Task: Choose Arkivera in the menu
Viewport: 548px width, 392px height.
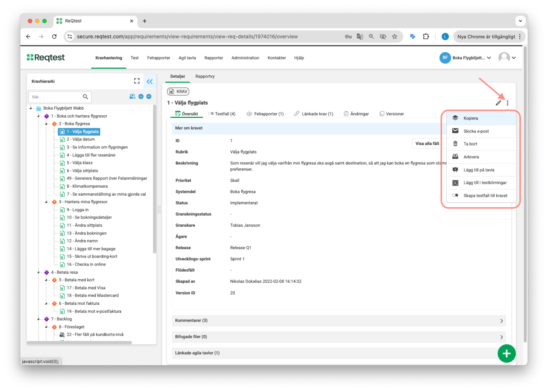Action: (481, 157)
